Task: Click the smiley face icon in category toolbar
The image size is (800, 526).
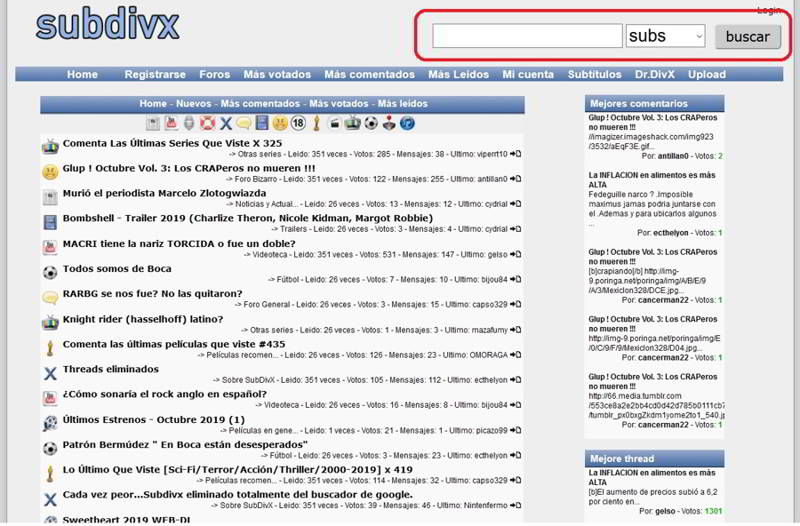Action: pyautogui.click(x=279, y=124)
